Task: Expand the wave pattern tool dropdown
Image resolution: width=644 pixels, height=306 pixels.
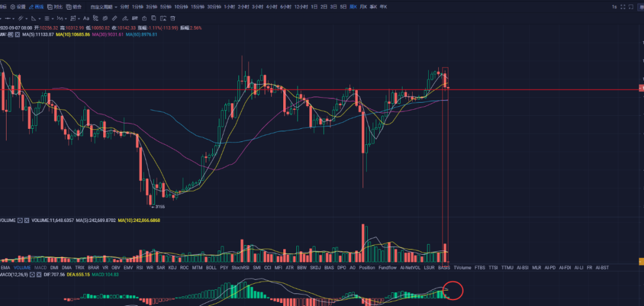Action: coord(66,18)
